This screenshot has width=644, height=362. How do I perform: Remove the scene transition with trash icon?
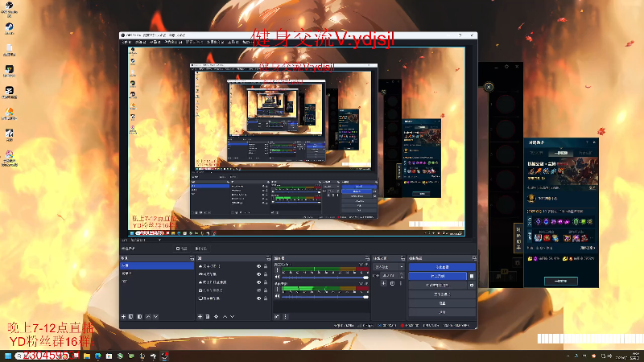click(392, 284)
